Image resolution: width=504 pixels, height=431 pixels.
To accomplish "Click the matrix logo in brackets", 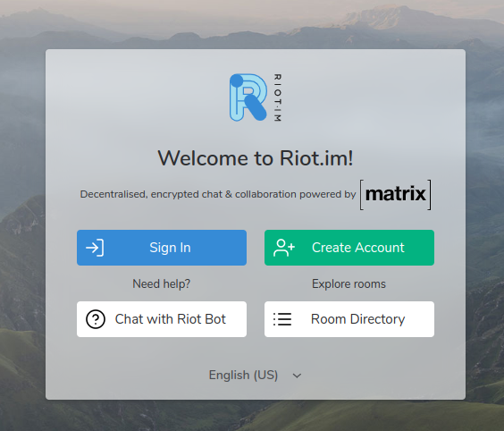I will [x=395, y=195].
